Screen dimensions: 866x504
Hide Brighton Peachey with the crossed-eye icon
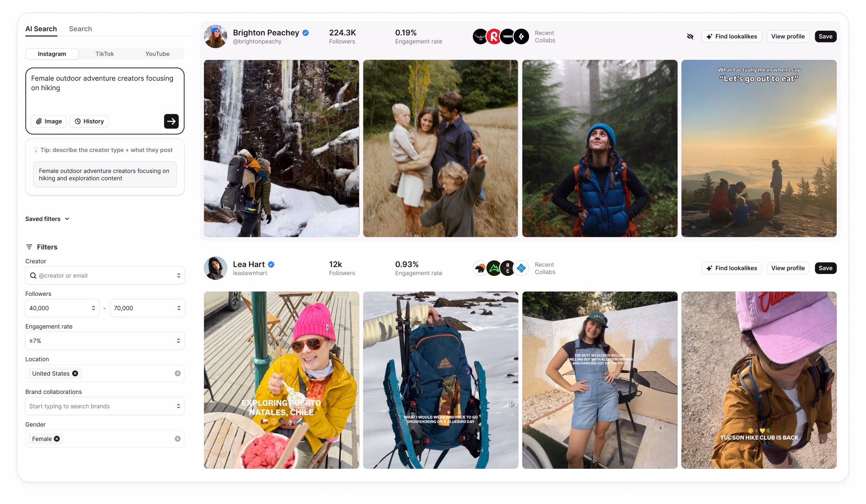(690, 36)
